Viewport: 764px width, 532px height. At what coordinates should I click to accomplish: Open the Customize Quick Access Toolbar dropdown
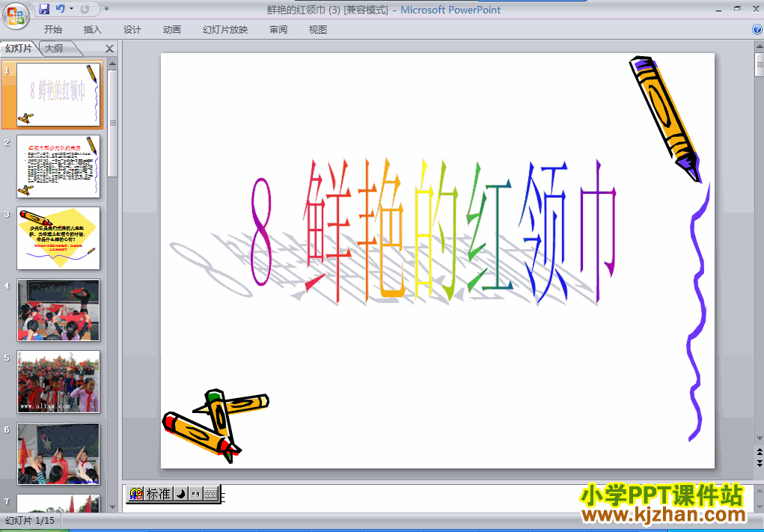pos(107,9)
